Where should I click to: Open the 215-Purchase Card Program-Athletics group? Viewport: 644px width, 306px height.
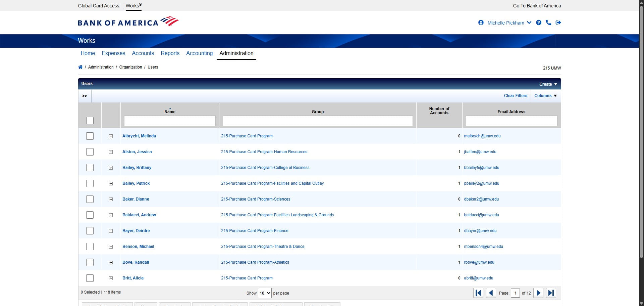(255, 262)
